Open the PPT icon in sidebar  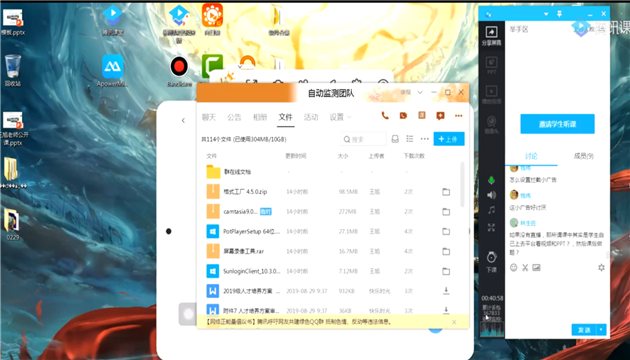pyautogui.click(x=491, y=62)
